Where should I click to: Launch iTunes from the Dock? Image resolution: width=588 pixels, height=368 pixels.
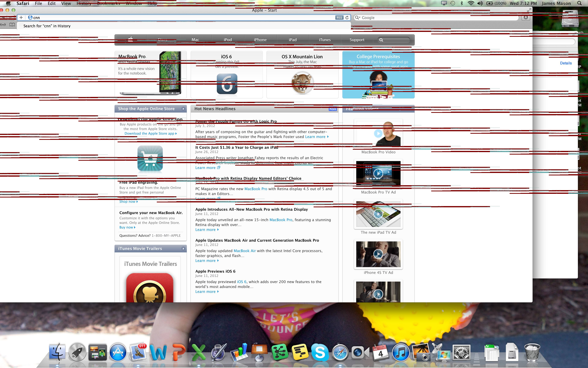tap(401, 352)
